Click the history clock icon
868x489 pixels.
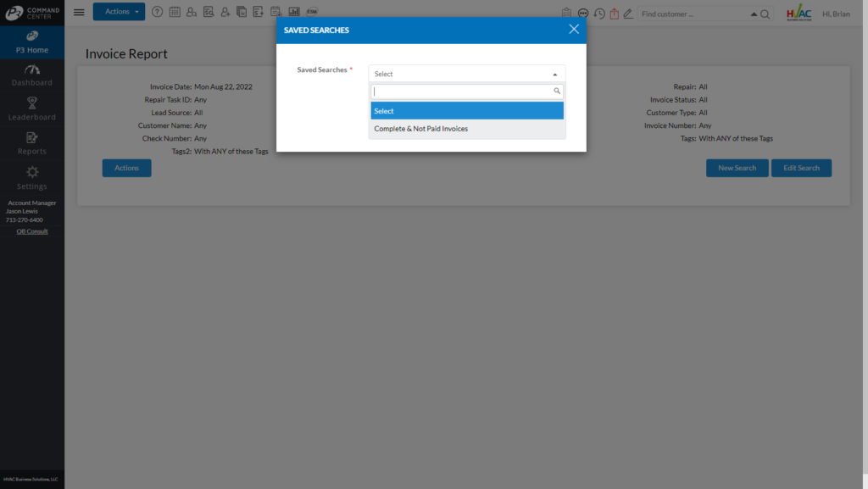(x=599, y=14)
